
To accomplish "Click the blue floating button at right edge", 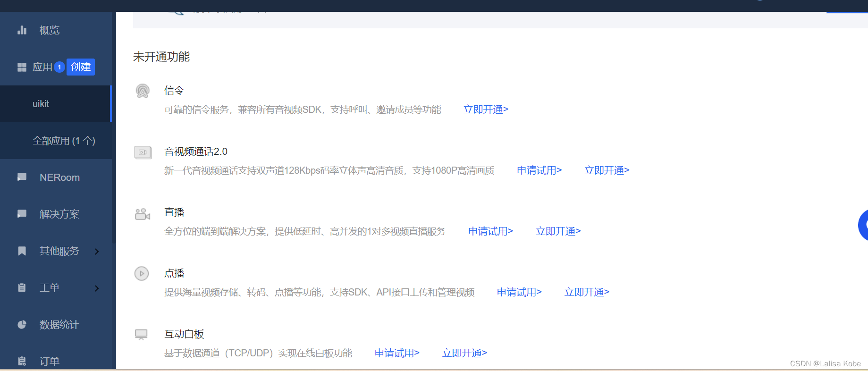I will click(863, 225).
